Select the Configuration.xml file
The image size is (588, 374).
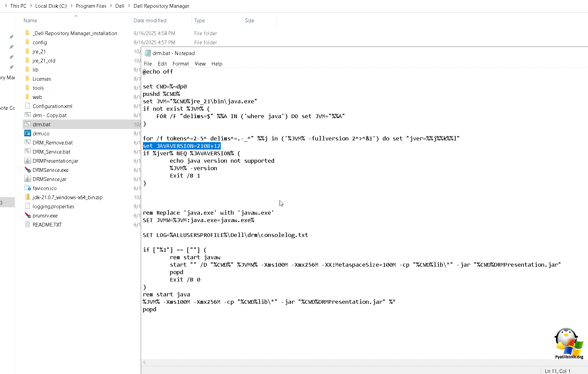pyautogui.click(x=52, y=106)
